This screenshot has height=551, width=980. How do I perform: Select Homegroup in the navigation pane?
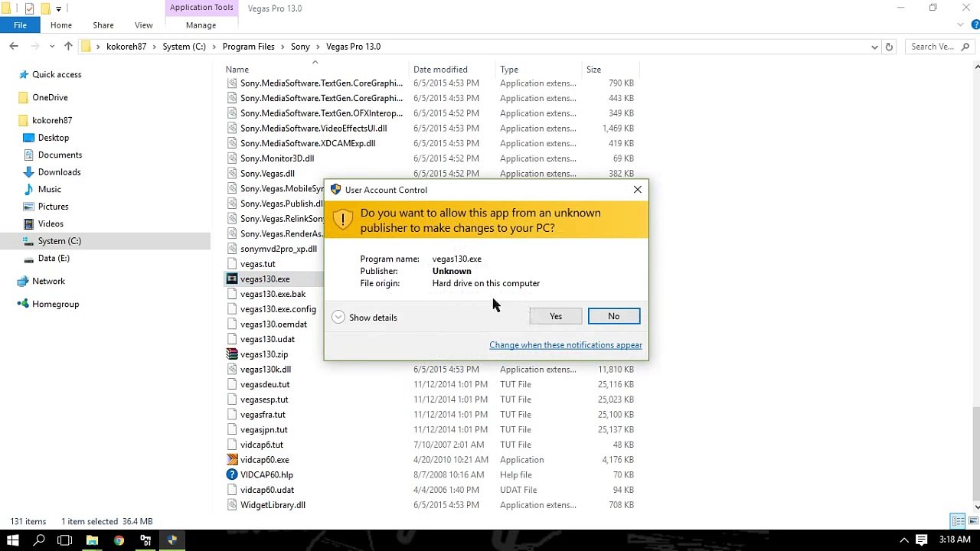click(55, 305)
